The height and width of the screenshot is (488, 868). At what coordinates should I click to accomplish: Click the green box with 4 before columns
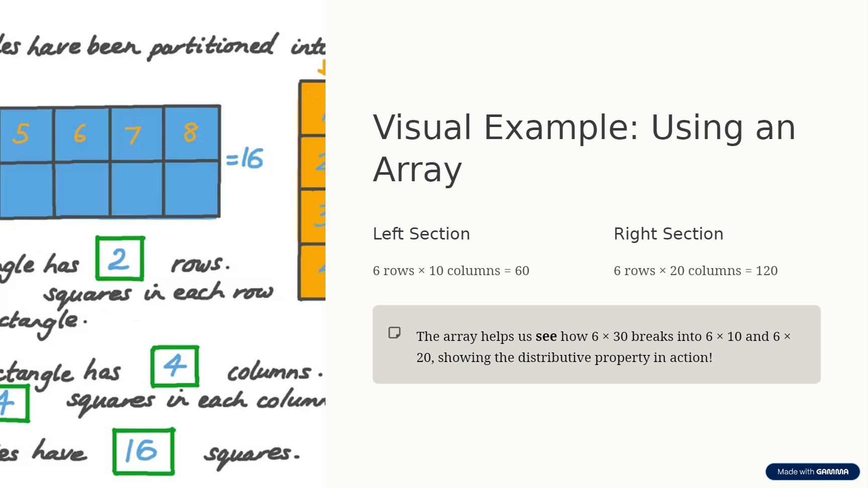tap(175, 366)
